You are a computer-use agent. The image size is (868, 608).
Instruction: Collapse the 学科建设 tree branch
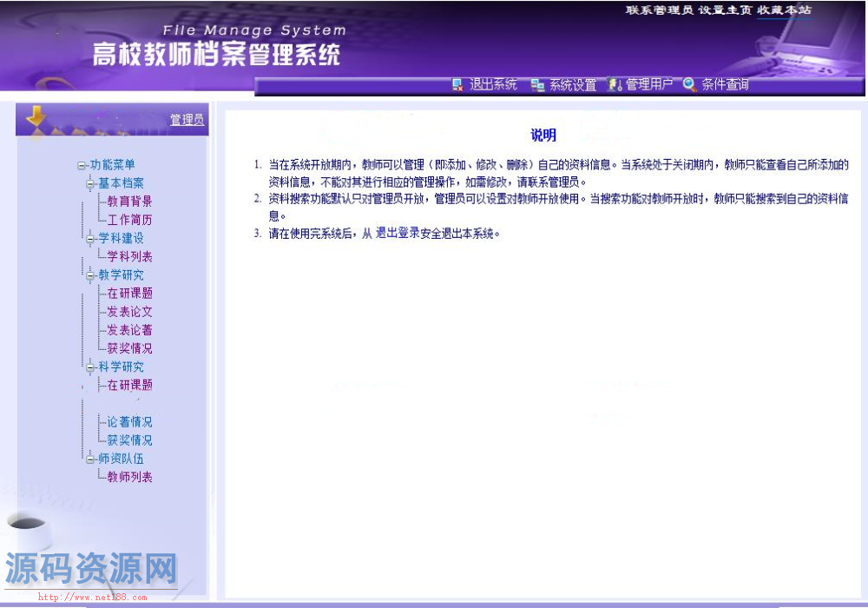click(x=90, y=238)
